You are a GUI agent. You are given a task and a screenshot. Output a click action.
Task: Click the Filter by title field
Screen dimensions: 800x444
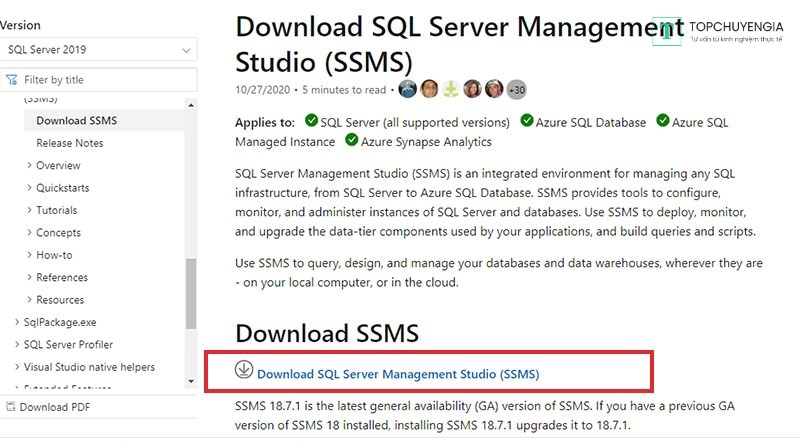105,79
